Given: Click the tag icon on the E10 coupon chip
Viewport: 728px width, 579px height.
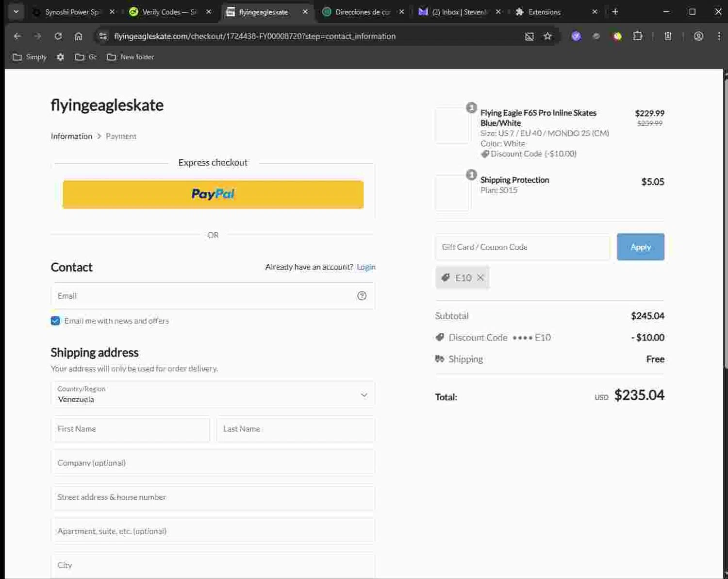Looking at the screenshot, I should 445,277.
